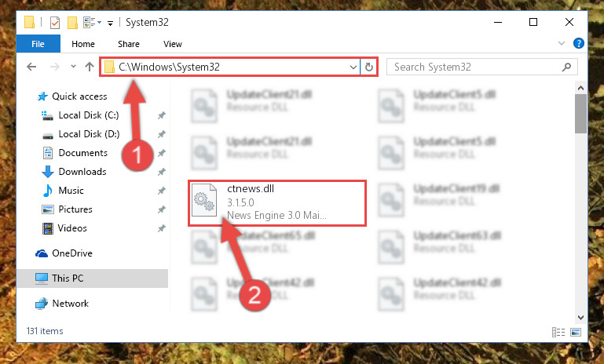Viewport: 604px width, 364px height.
Task: Click the Back navigation arrow
Action: coord(31,67)
